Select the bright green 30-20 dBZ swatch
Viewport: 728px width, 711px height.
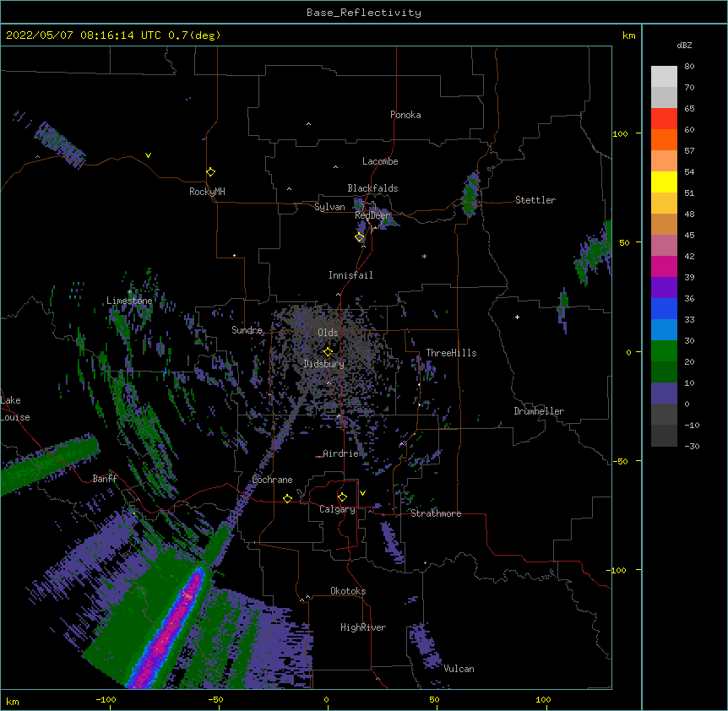tap(664, 351)
